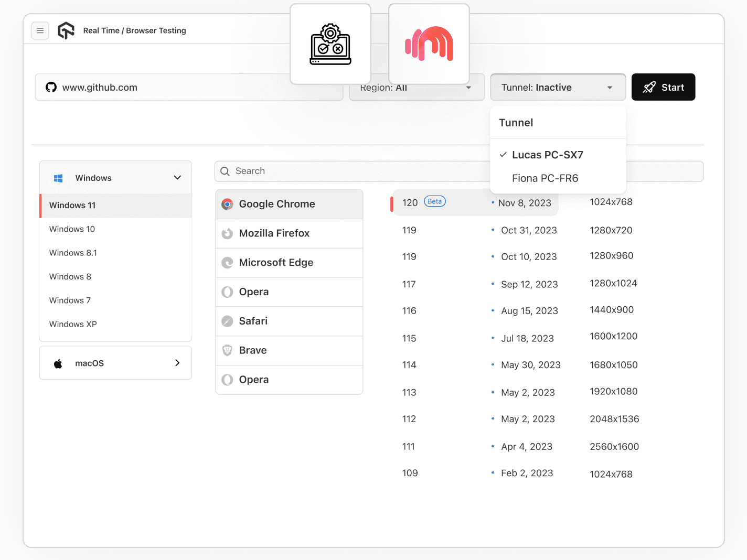Viewport: 747px width, 560px height.
Task: Open the Tunnel: Inactive dropdown
Action: tap(558, 87)
